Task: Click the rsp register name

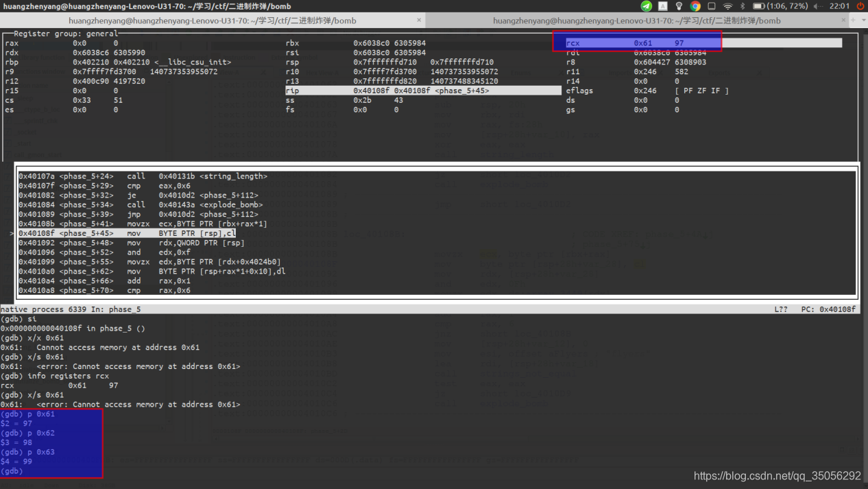Action: point(292,62)
